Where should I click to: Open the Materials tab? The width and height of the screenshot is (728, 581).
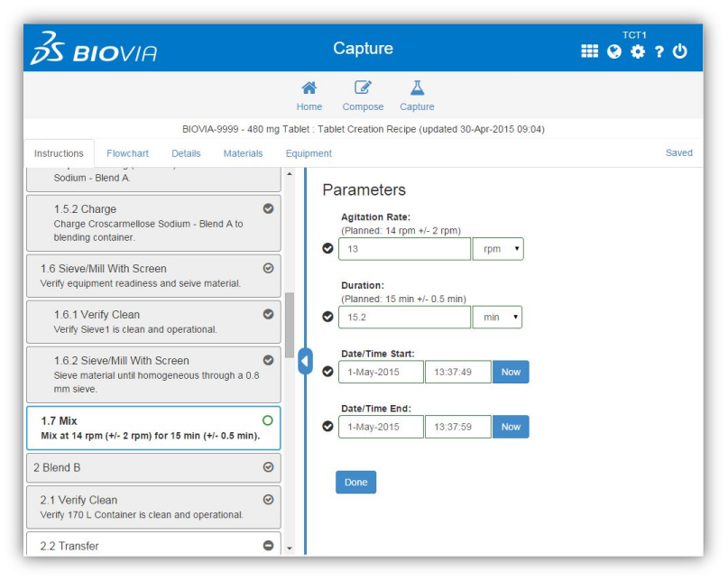(242, 153)
